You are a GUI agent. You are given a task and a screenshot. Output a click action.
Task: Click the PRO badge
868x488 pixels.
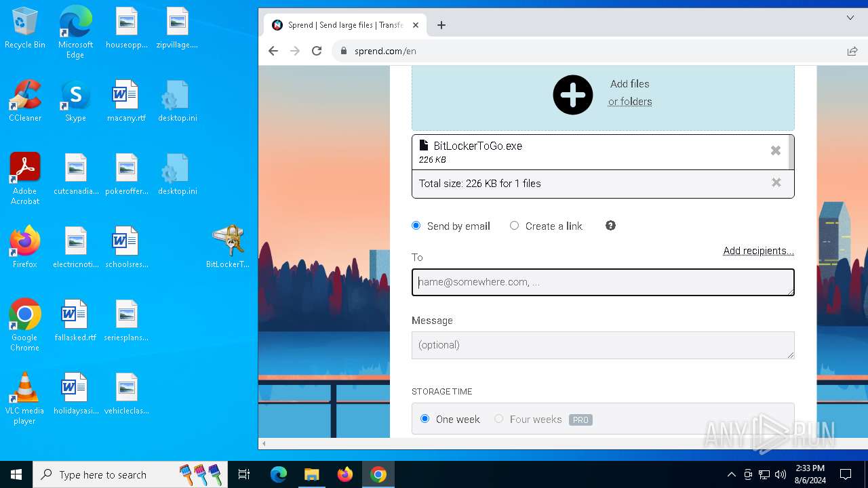tap(580, 420)
